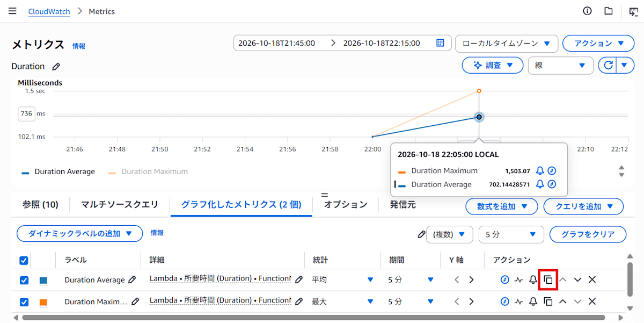The height and width of the screenshot is (323, 644).
Task: Remove the Duration Average metric
Action: [592, 279]
